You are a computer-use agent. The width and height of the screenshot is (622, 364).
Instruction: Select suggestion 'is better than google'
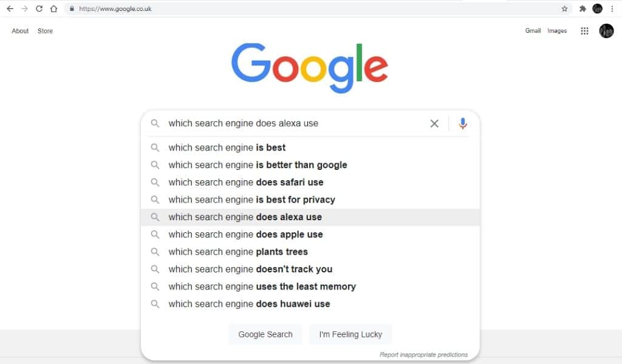point(310,165)
